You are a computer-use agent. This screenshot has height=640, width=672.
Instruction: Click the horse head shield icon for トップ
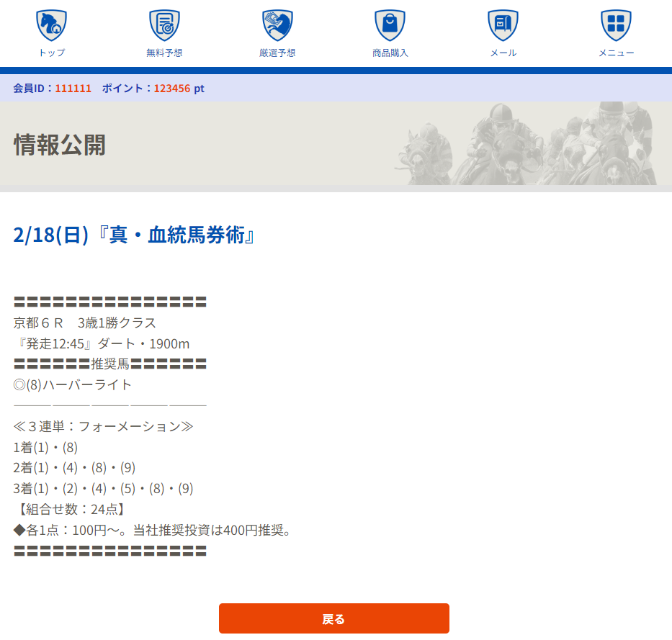point(51,25)
